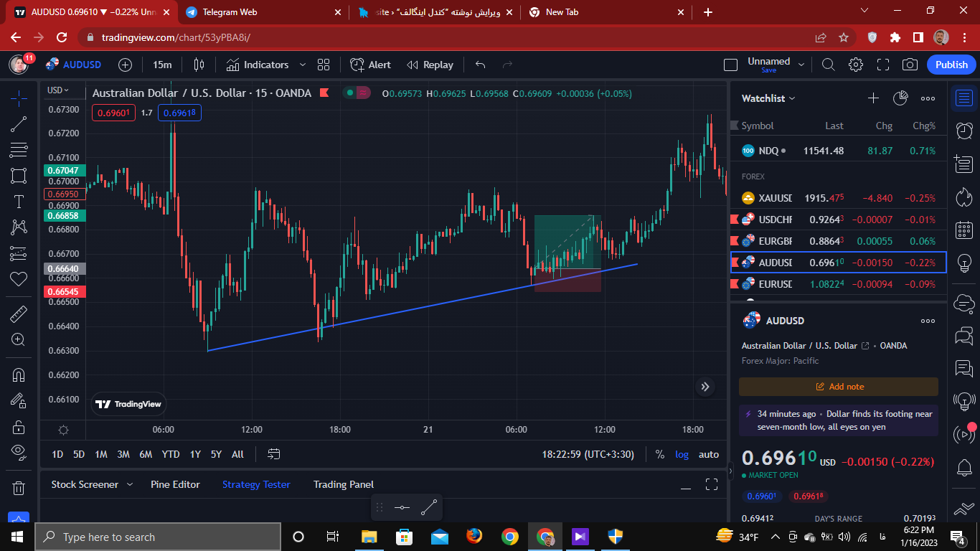Image resolution: width=980 pixels, height=551 pixels.
Task: Toggle percent scale on the chart
Action: coord(659,454)
